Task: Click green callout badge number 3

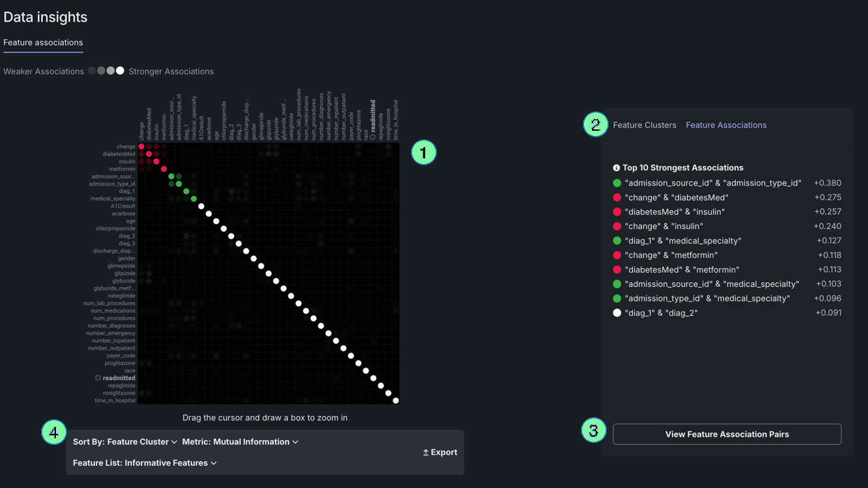Action: (x=593, y=431)
